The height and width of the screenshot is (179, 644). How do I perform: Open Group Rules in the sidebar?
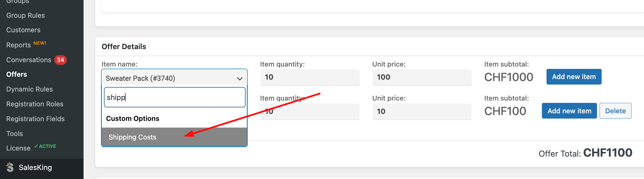tap(26, 15)
